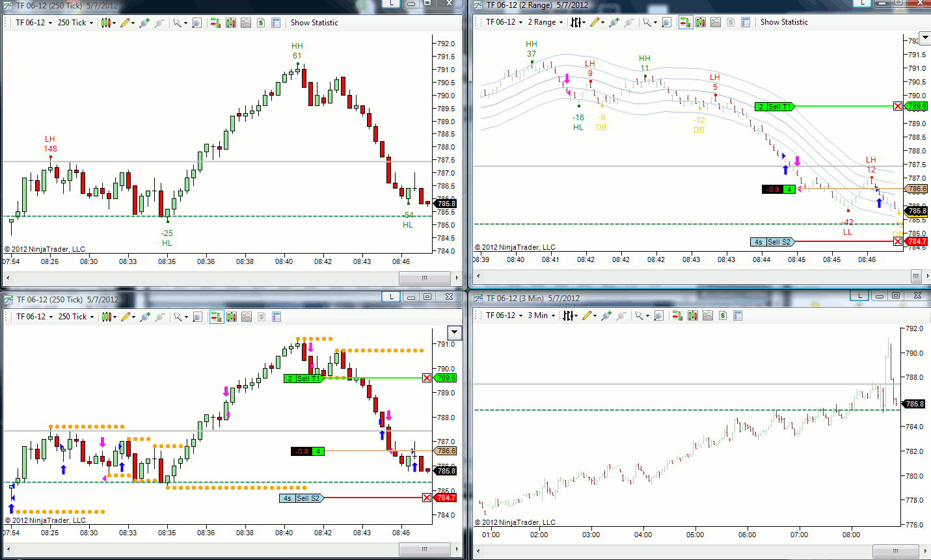The height and width of the screenshot is (560, 931).
Task: Toggle the L link button on lower 250 Tick window
Action: point(391,297)
